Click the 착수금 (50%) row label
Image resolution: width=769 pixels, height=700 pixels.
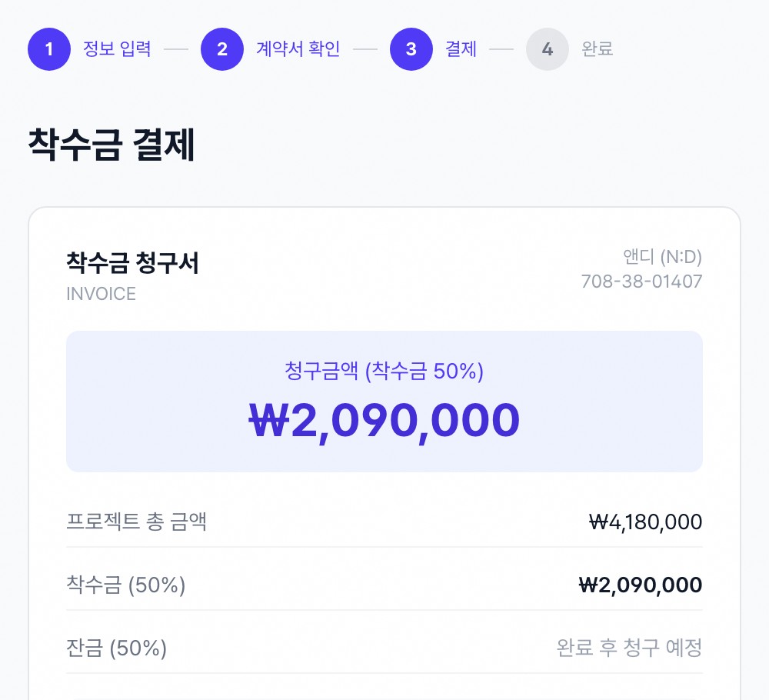125,585
